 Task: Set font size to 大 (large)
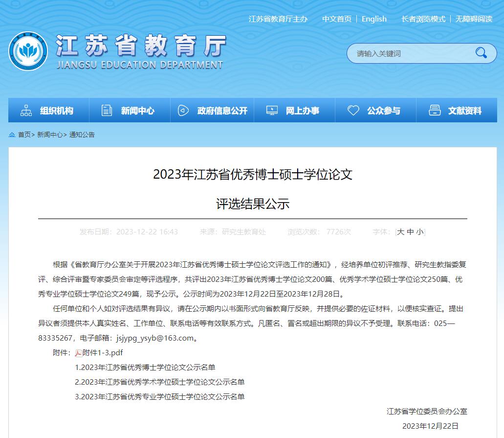tap(400, 232)
